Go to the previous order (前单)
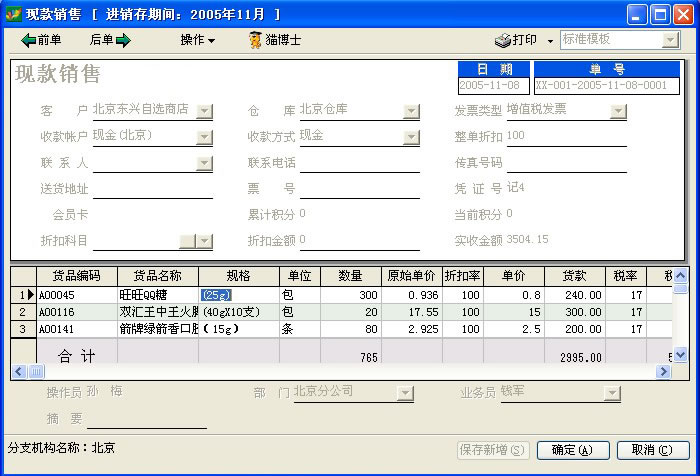Viewport: 700px width, 476px height. pyautogui.click(x=41, y=40)
